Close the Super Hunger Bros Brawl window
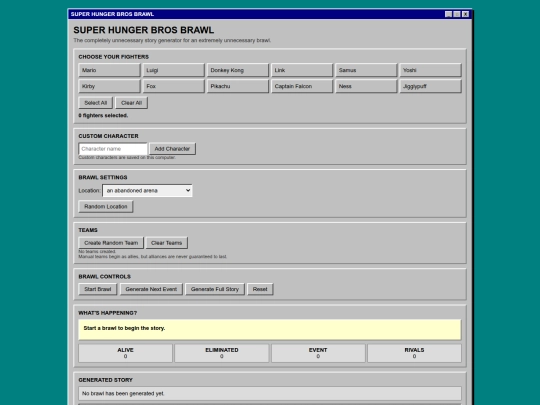 coord(466,14)
